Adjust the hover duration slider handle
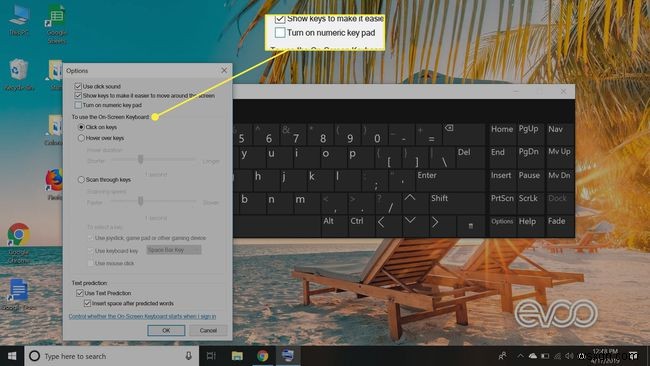650x366 pixels. tap(141, 159)
